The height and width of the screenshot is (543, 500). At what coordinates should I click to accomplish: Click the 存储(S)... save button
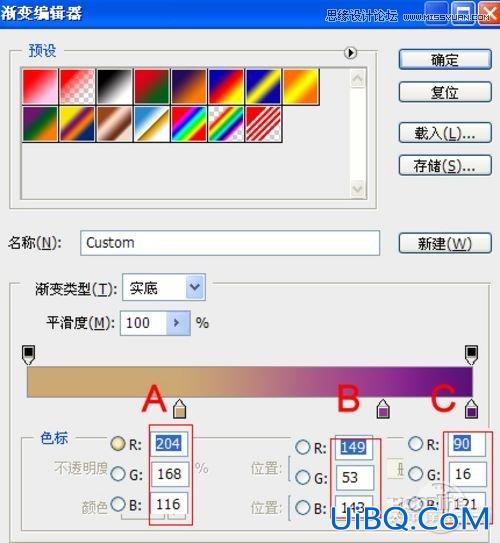pyautogui.click(x=445, y=166)
